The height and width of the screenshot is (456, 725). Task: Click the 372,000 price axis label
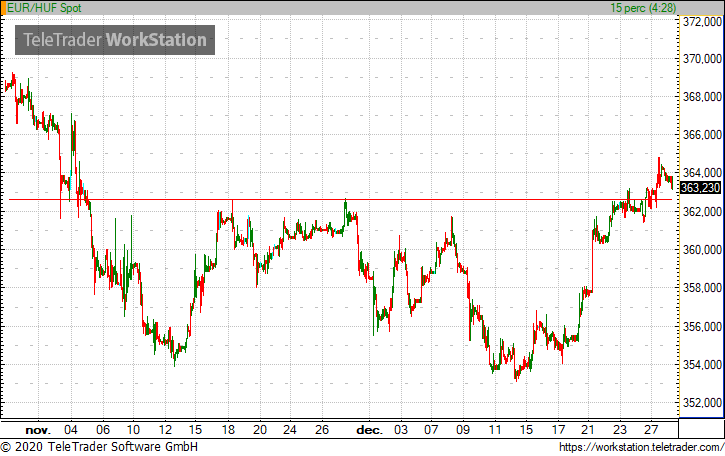click(702, 22)
